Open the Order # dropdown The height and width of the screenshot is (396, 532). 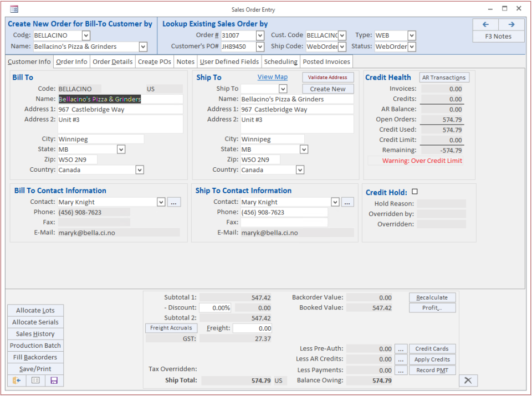point(259,35)
